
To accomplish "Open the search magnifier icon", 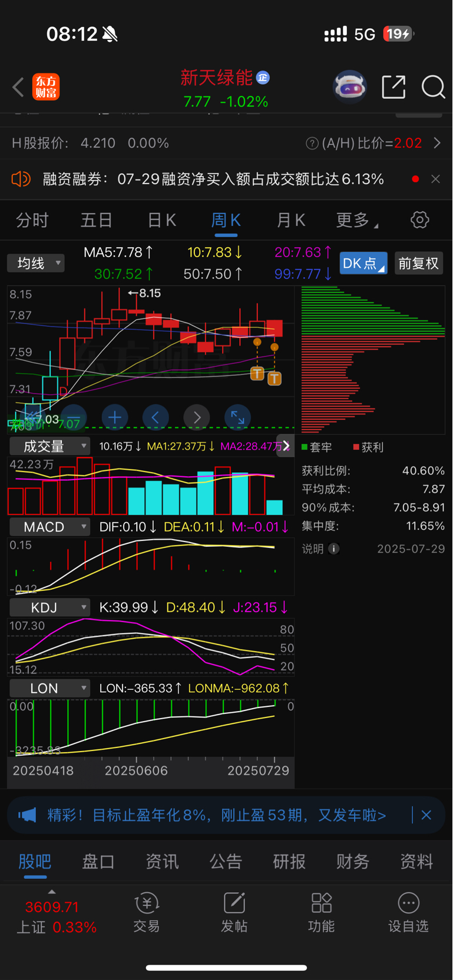I will (433, 87).
